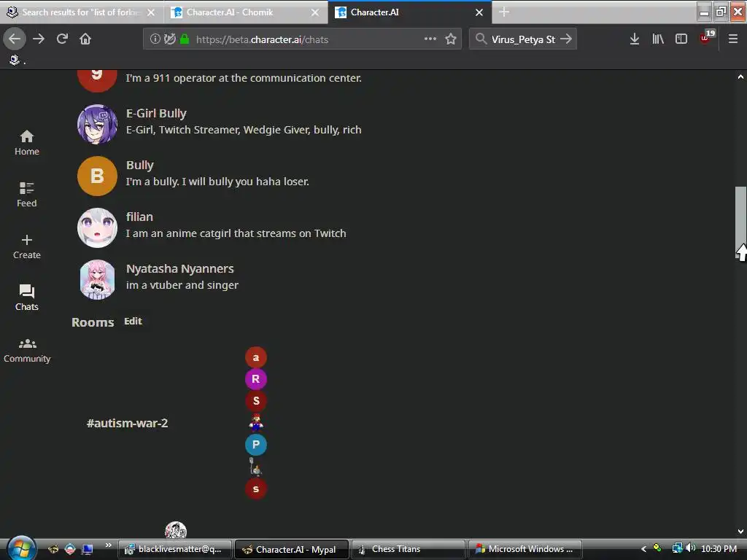The height and width of the screenshot is (560, 747).
Task: Show hidden tray icons arrow
Action: click(x=643, y=549)
